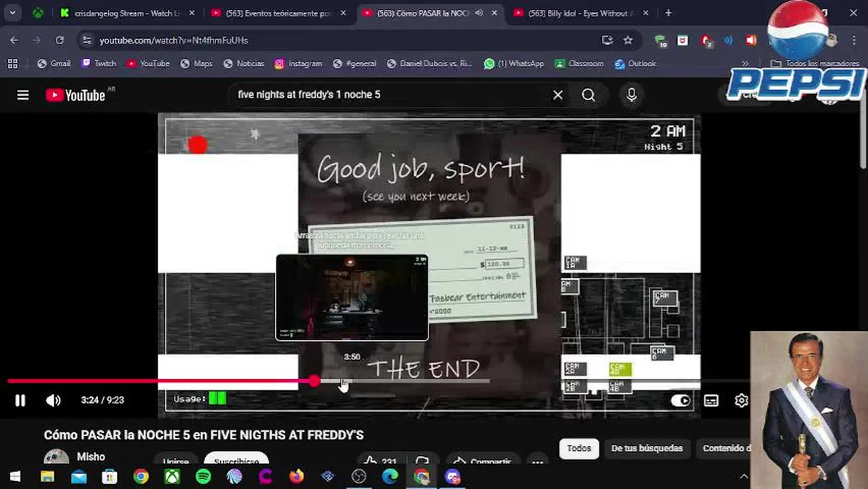Open the Classroom bookmark

tap(579, 63)
